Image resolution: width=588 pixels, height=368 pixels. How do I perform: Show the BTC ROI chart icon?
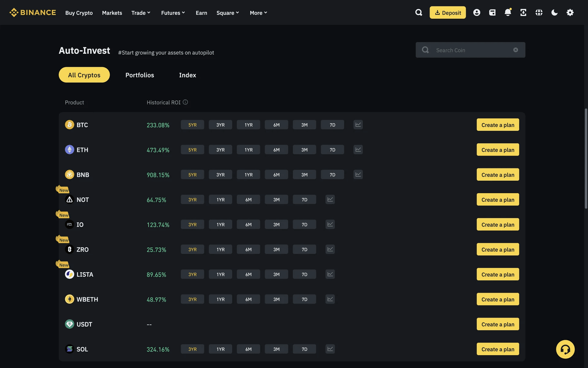pos(358,125)
